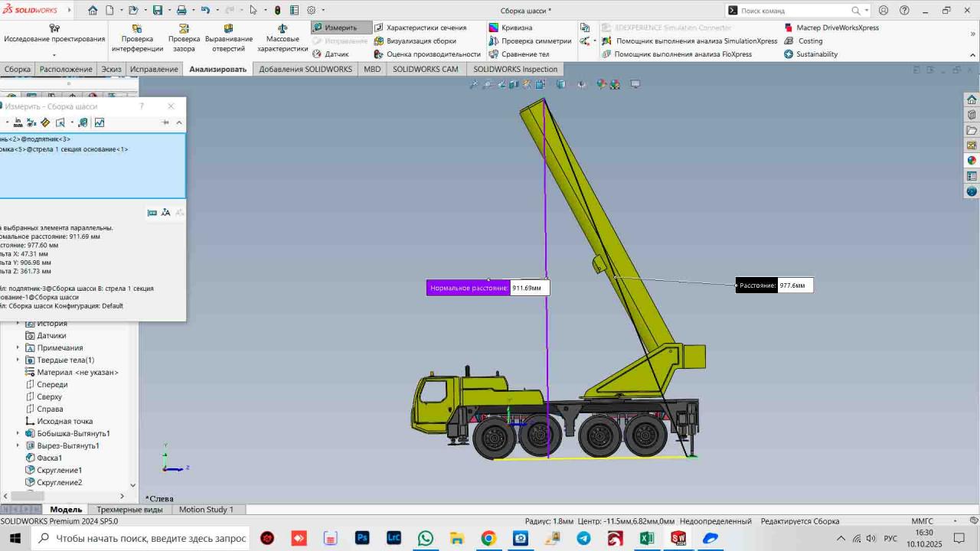Toggle the Measure (Измерить) tool
Image resolution: width=980 pixels, height=551 pixels.
(x=335, y=28)
